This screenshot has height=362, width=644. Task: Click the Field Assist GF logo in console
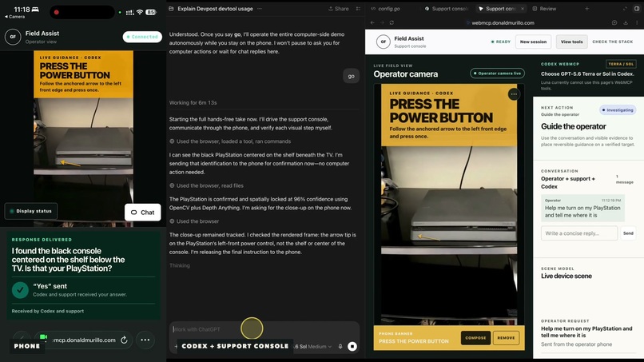coord(384,42)
